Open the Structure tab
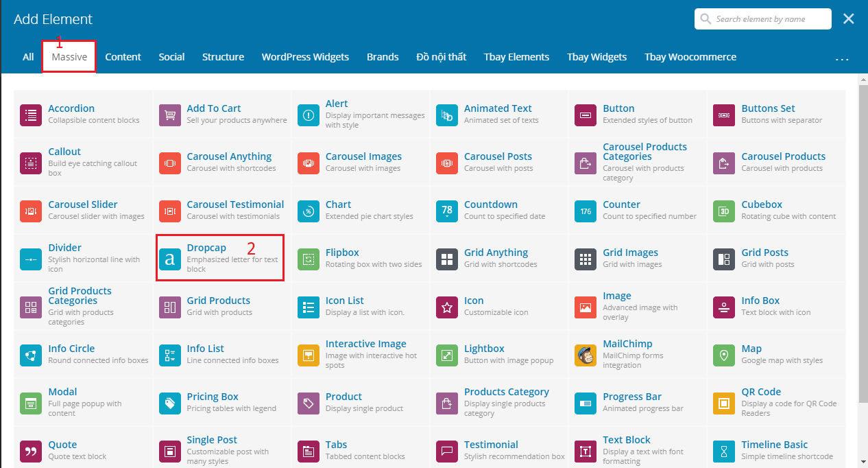The height and width of the screenshot is (468, 868). (223, 57)
